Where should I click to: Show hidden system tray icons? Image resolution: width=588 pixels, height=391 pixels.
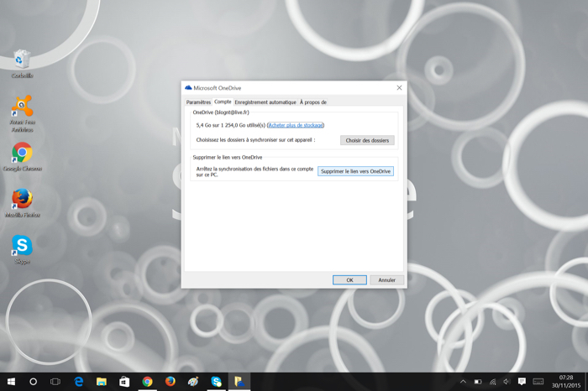tap(463, 382)
